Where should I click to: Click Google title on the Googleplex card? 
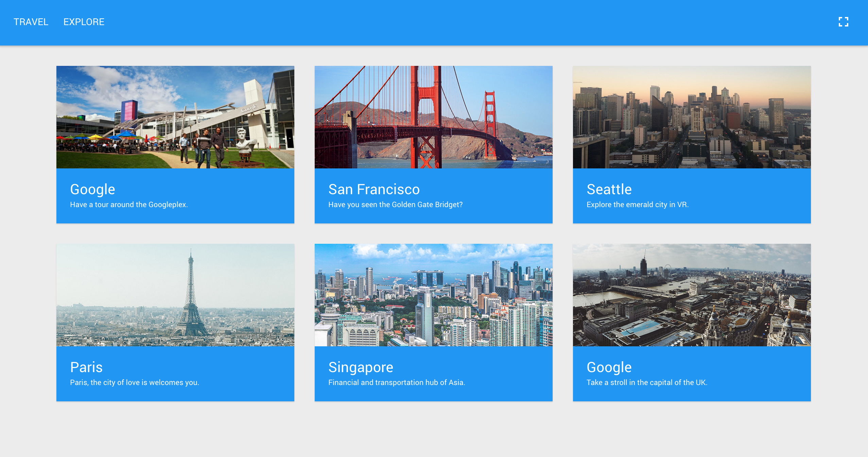tap(92, 189)
